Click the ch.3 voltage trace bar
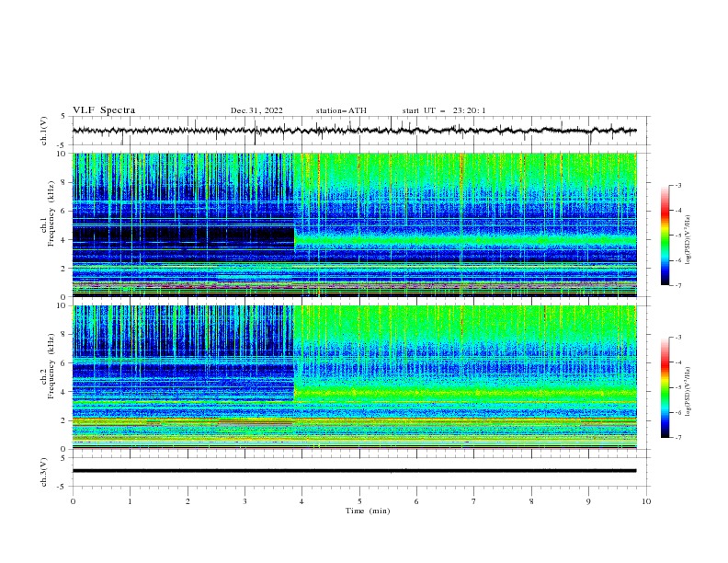 point(354,471)
